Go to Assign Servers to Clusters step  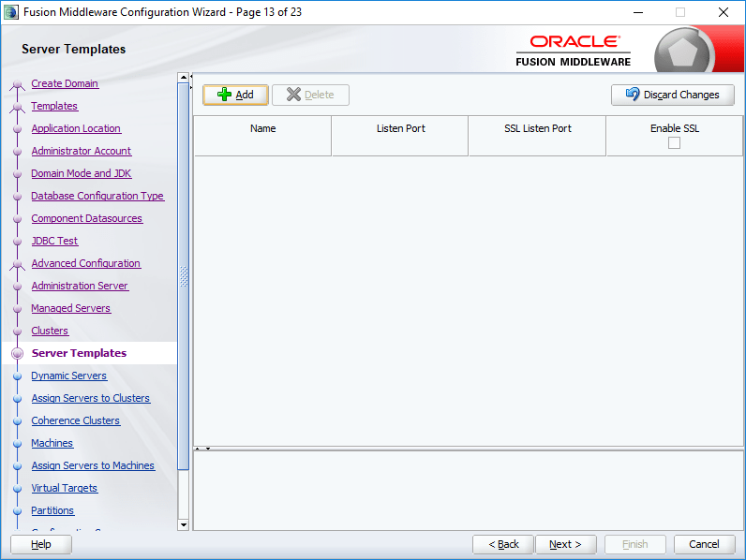[x=91, y=398]
